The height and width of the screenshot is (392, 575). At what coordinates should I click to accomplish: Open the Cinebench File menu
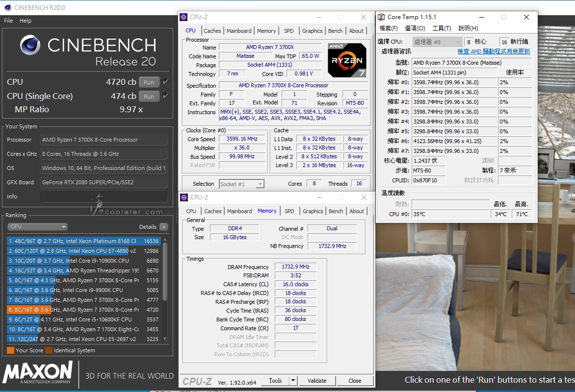8,21
